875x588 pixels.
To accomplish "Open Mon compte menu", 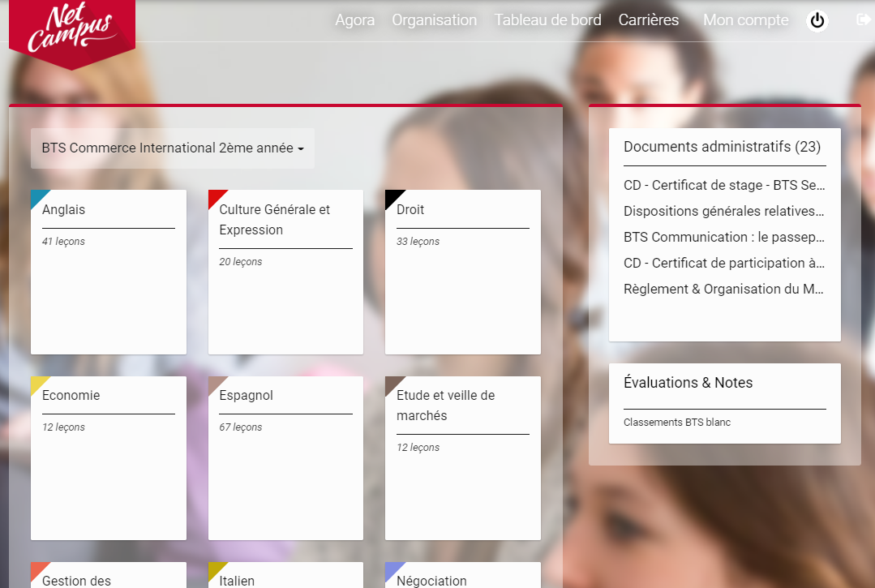I will (x=745, y=20).
